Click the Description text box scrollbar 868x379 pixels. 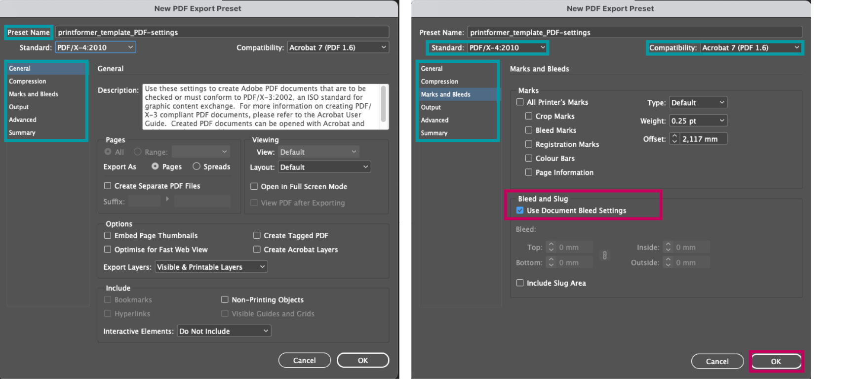point(383,105)
